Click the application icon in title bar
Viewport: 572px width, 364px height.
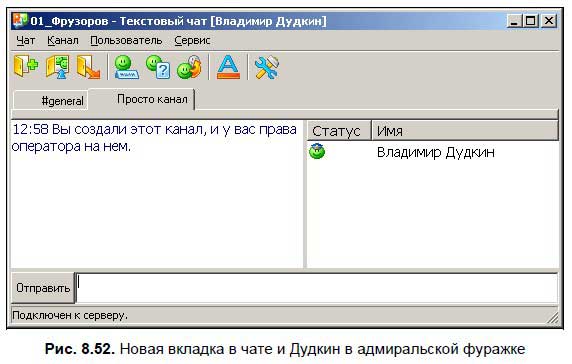coord(20,20)
